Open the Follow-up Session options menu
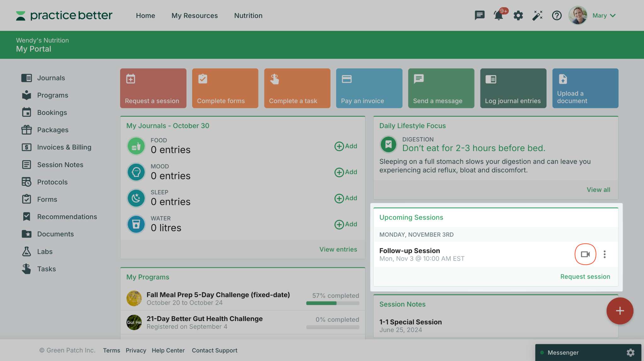Viewport: 644px width, 361px height. pyautogui.click(x=605, y=254)
